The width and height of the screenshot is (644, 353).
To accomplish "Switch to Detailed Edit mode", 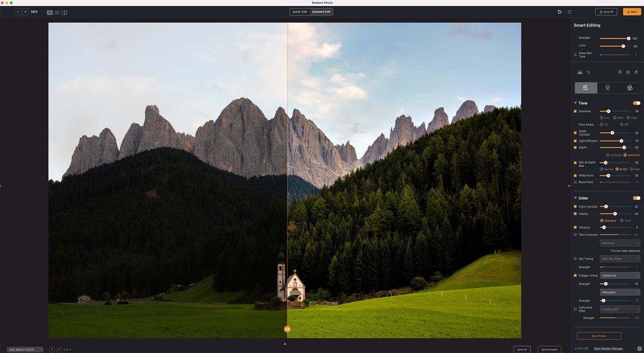I will point(321,11).
